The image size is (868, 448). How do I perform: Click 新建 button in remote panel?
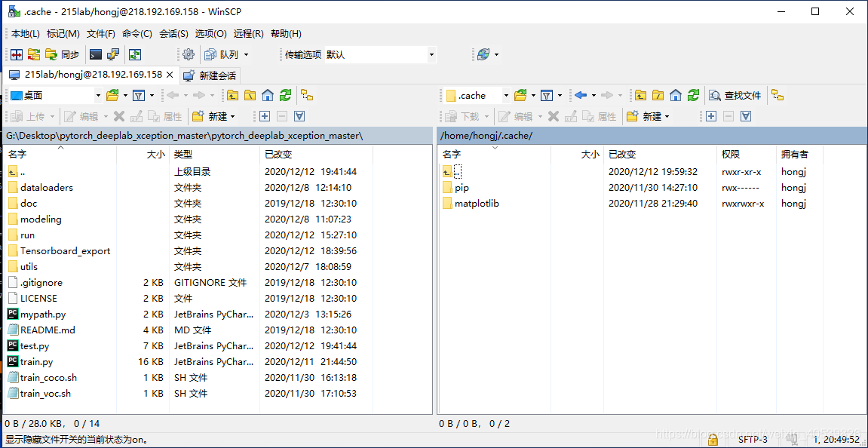pyautogui.click(x=644, y=116)
